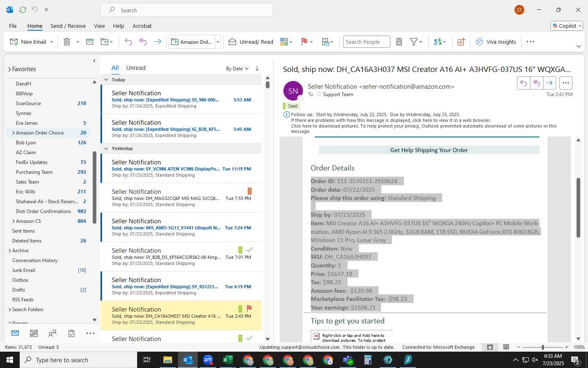Click the Search People input field
The image size is (588, 368).
[366, 42]
